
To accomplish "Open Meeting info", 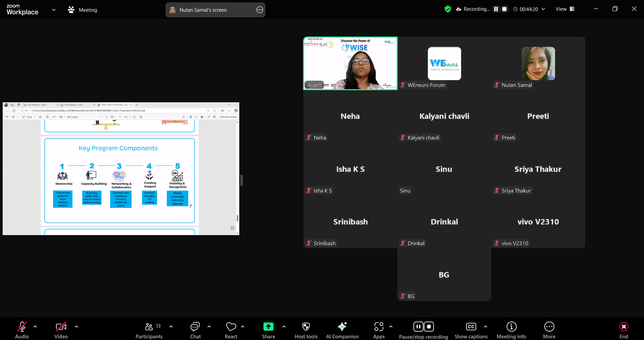I will tap(511, 330).
